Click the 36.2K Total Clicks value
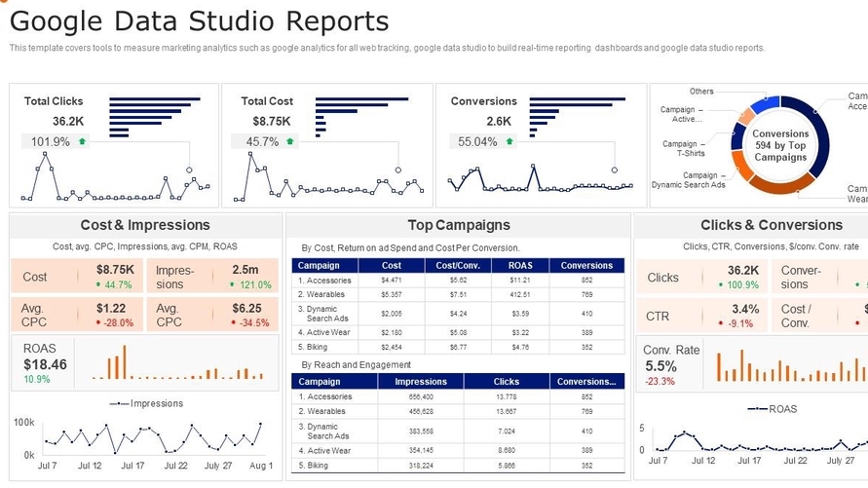The height and width of the screenshot is (488, 868). (68, 121)
